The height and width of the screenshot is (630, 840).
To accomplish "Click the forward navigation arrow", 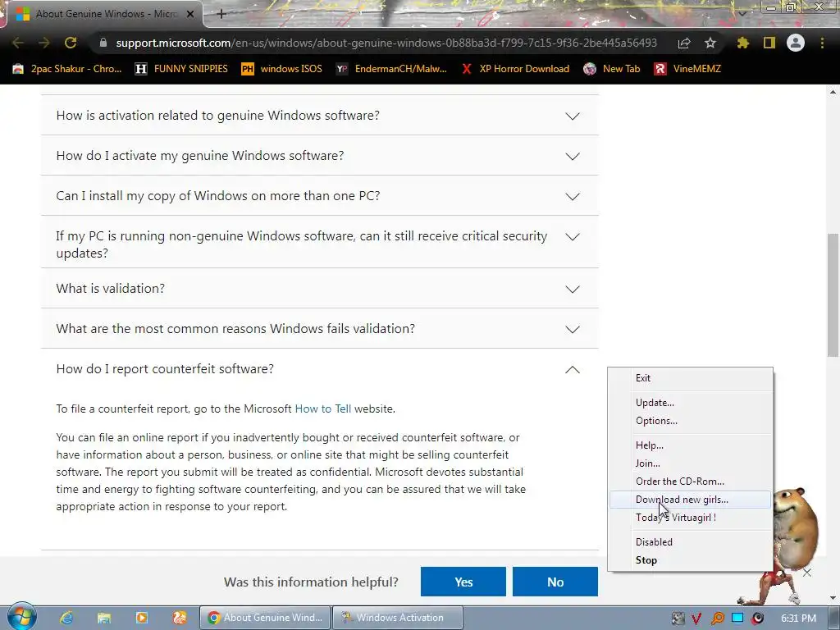I will (x=44, y=43).
